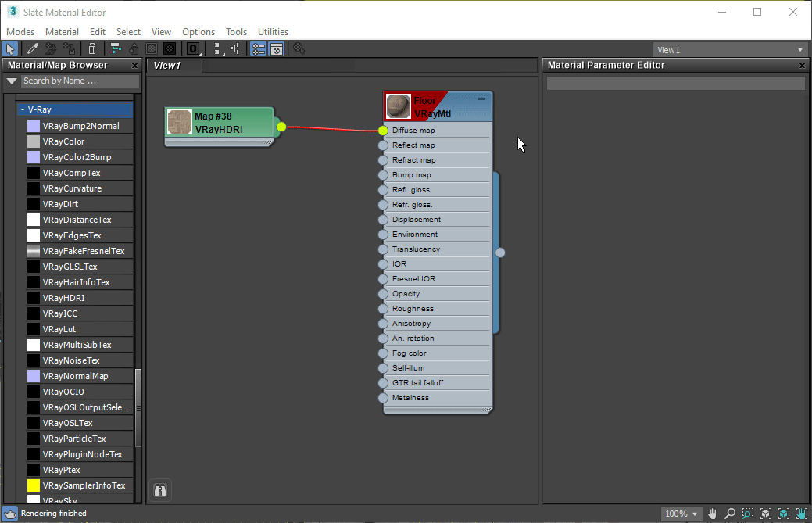Open the Modes menu
This screenshot has height=523, width=812.
(20, 32)
